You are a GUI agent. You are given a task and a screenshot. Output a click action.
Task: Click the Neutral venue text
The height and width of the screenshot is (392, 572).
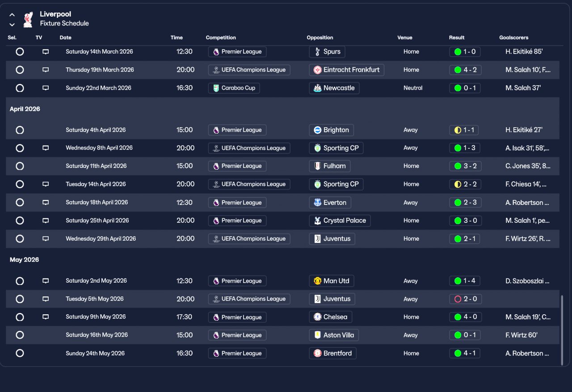(413, 88)
